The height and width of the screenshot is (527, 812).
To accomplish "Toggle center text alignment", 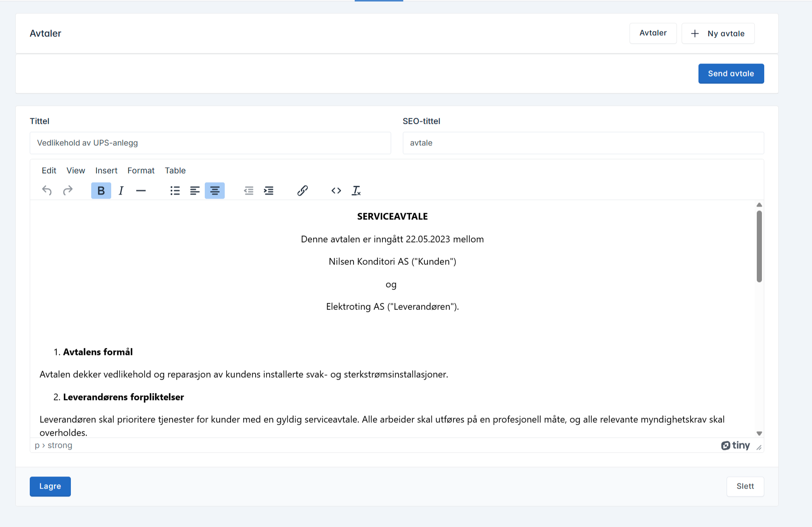I will click(x=215, y=190).
